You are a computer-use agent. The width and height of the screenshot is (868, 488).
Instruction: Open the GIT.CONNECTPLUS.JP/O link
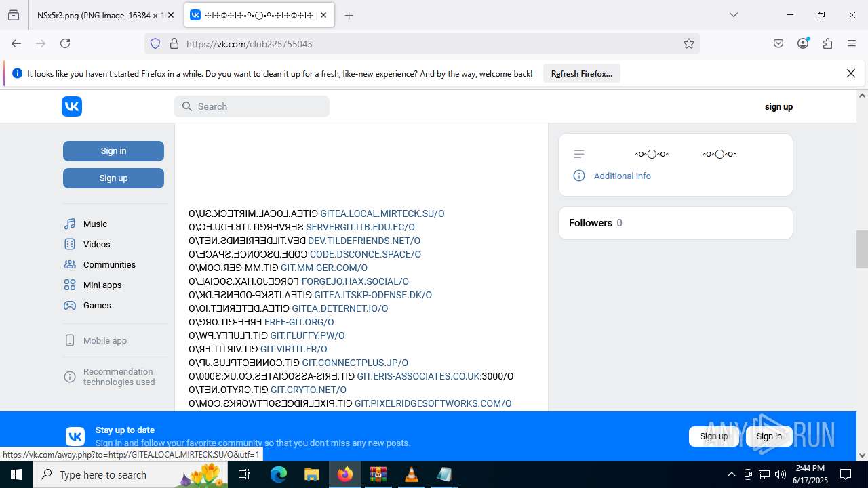pyautogui.click(x=355, y=363)
